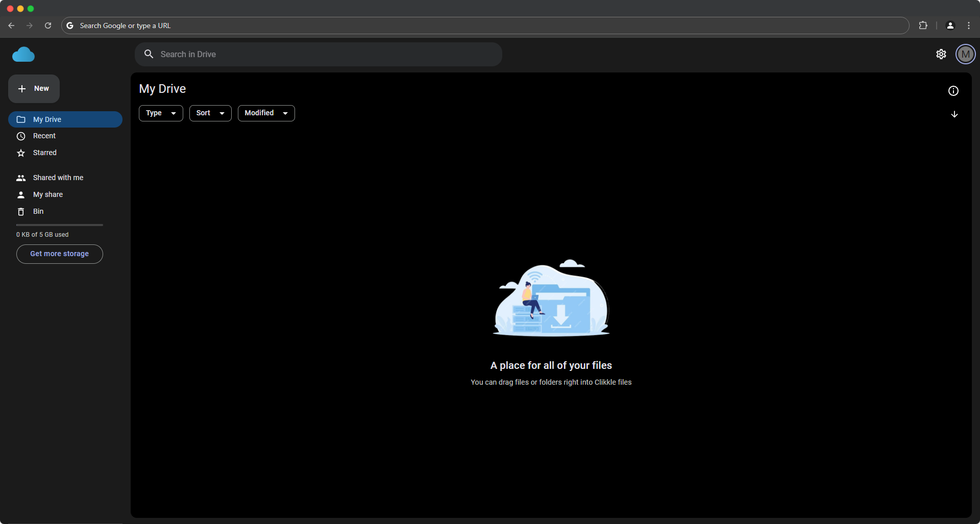
Task: Click the storage usage progress bar
Action: [x=60, y=225]
